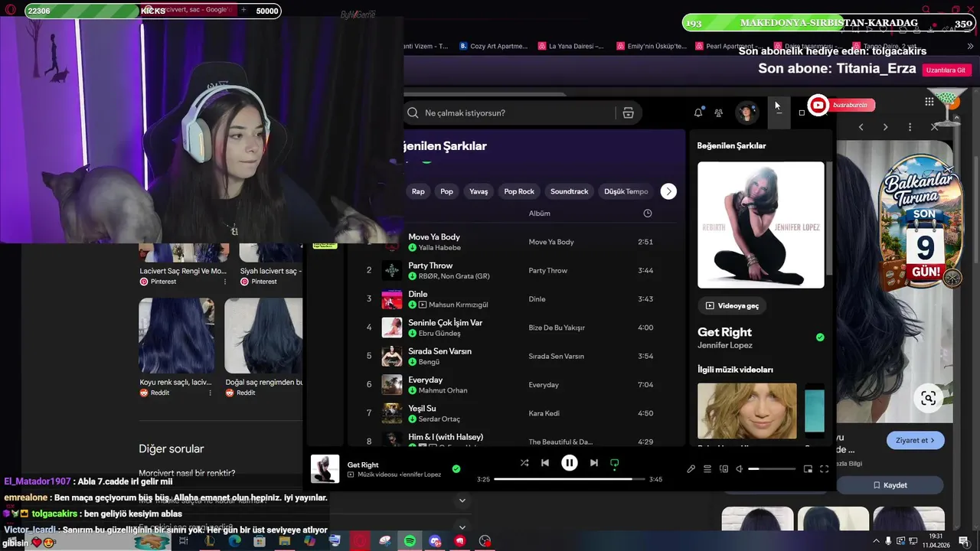Select the Rap filter chip
The height and width of the screenshot is (551, 980).
[x=418, y=191]
